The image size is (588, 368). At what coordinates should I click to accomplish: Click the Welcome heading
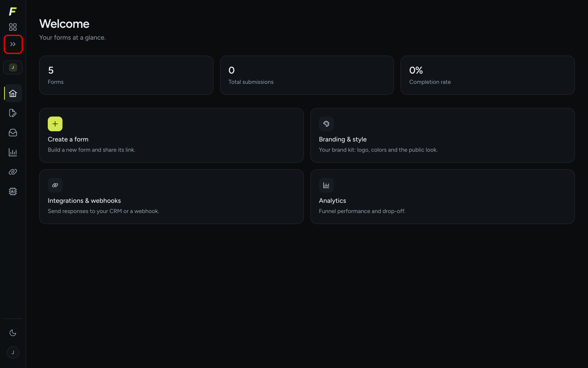(x=64, y=24)
